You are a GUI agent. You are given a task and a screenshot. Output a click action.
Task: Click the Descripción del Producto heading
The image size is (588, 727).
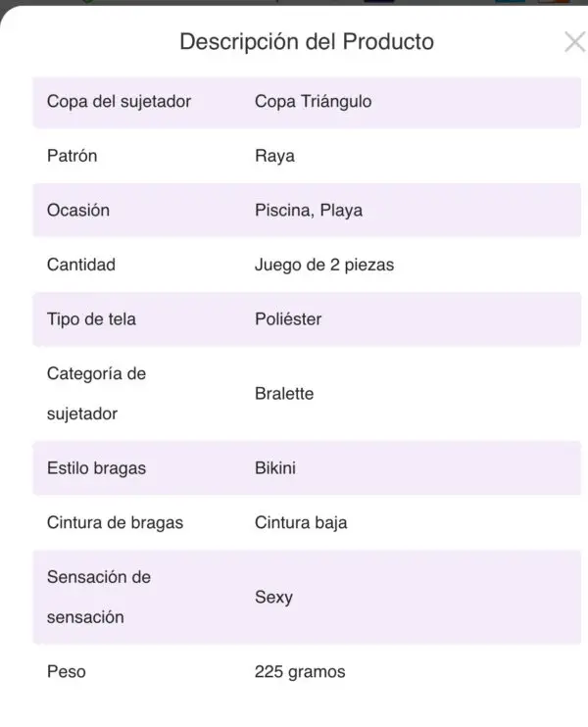tap(306, 42)
